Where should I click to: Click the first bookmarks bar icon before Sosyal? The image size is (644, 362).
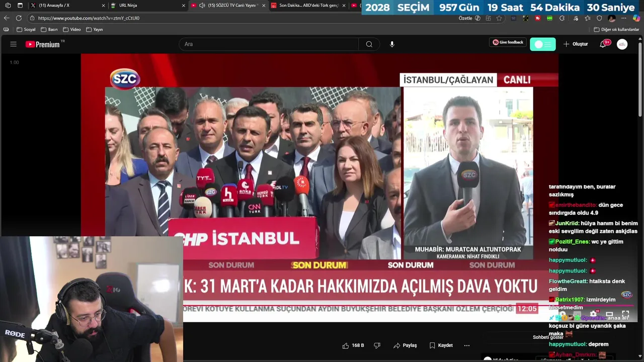[6, 30]
